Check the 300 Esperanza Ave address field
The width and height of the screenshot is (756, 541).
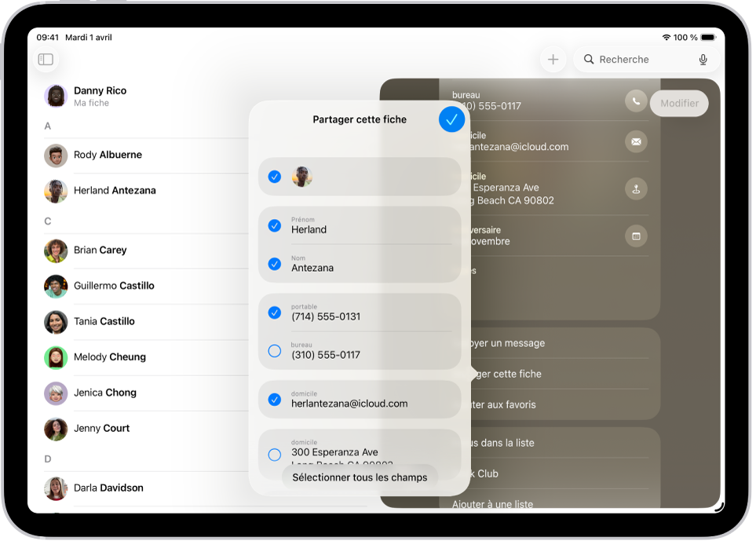pos(274,455)
